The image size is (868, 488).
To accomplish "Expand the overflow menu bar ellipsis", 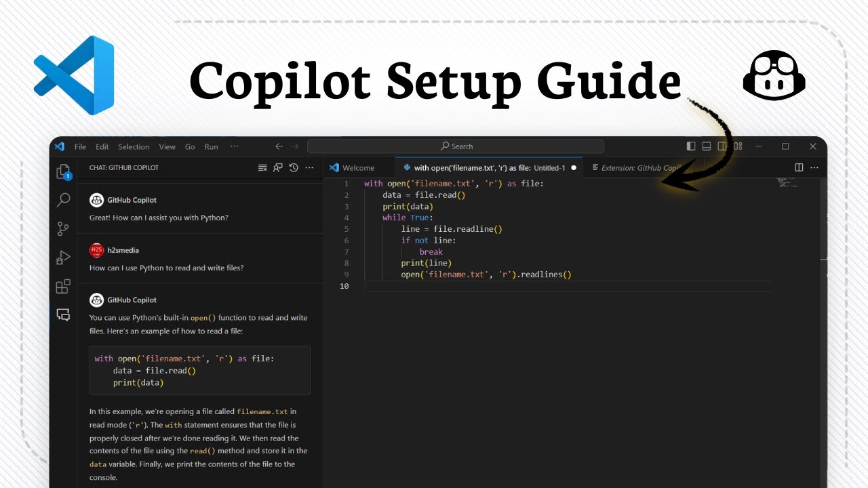I will tap(235, 146).
